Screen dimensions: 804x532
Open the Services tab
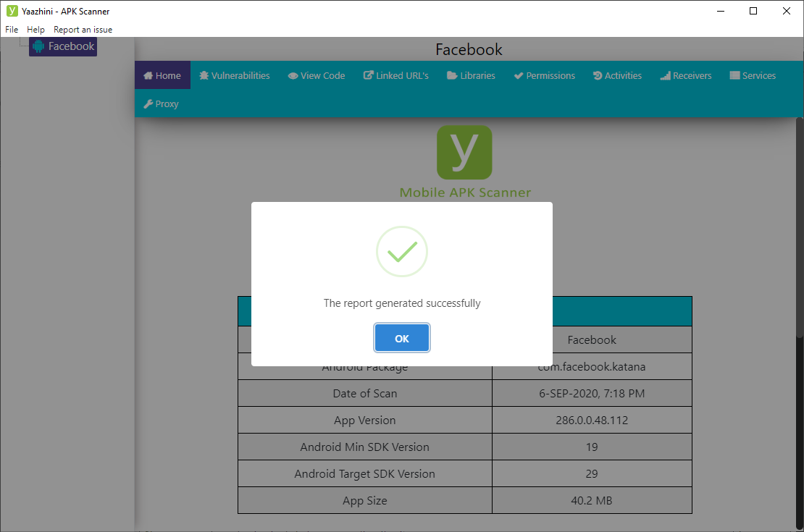click(x=753, y=75)
